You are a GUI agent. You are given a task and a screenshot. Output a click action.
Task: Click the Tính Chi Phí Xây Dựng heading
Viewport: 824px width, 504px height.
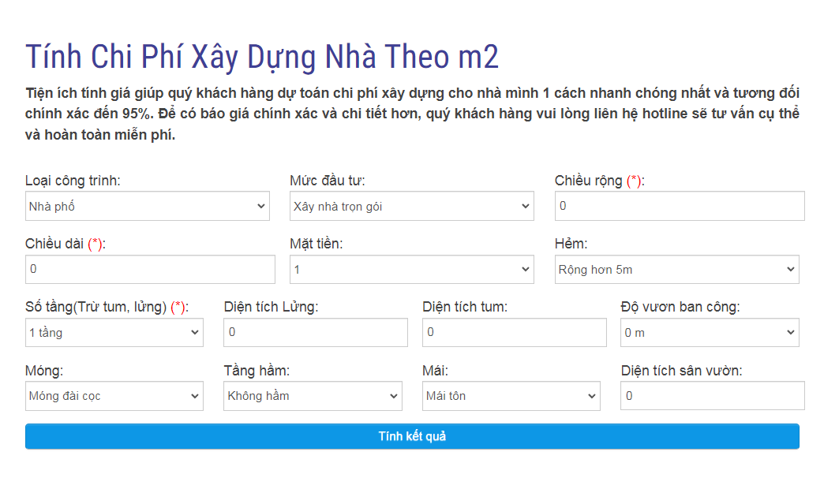click(262, 57)
